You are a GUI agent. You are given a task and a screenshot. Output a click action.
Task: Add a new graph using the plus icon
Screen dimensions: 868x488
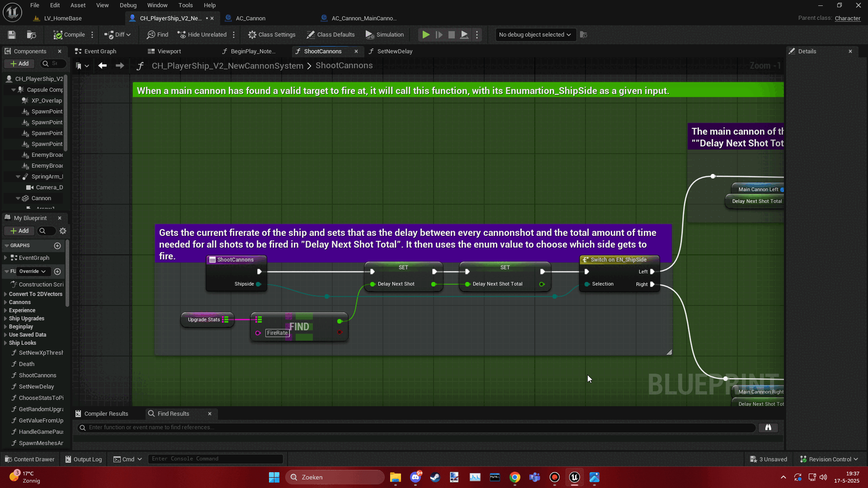pos(57,246)
